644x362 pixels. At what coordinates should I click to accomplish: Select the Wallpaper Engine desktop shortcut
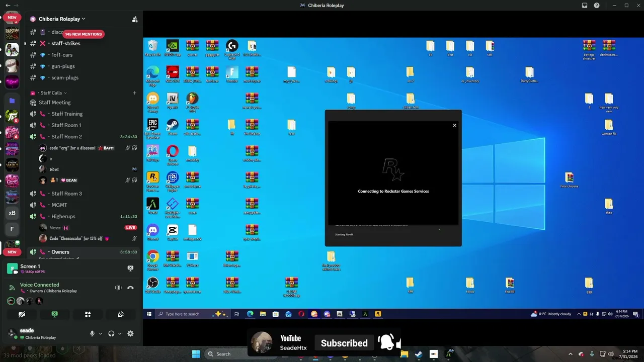[172, 181]
